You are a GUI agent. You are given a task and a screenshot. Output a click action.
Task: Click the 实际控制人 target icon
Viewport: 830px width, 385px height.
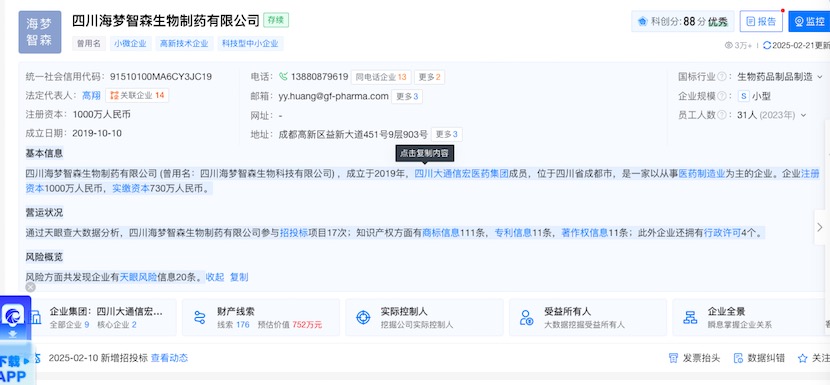[x=363, y=317]
